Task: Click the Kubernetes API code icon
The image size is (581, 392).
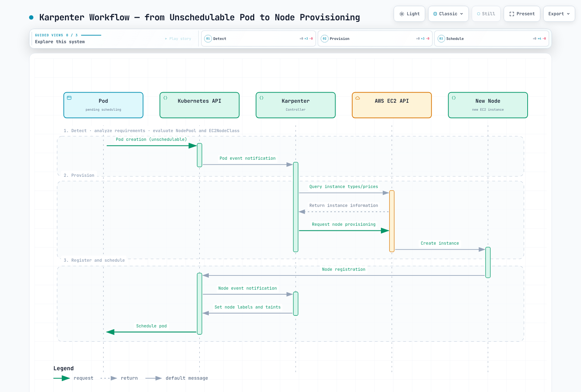Action: [x=165, y=98]
